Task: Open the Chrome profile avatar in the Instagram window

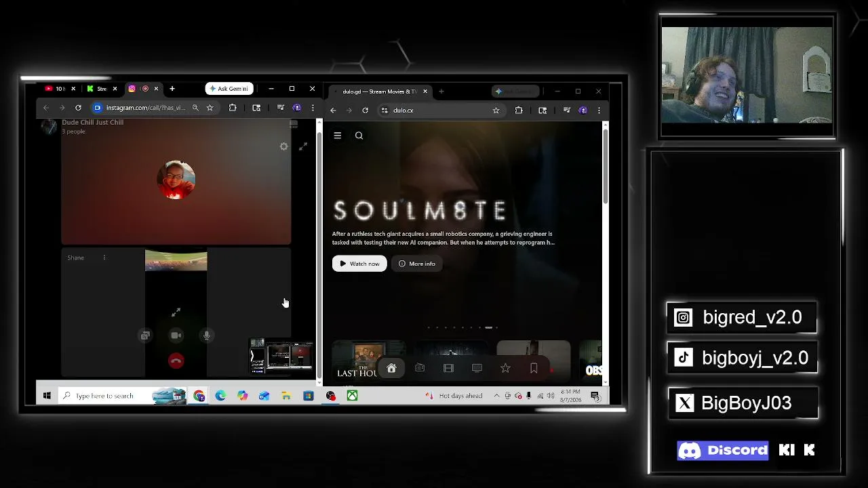Action: point(296,108)
